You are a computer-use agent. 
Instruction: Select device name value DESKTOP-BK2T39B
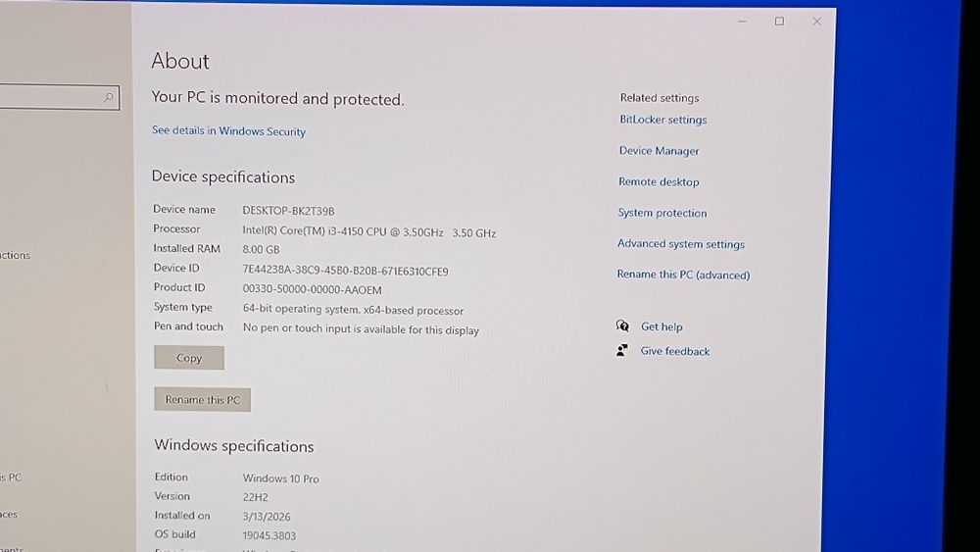(289, 211)
